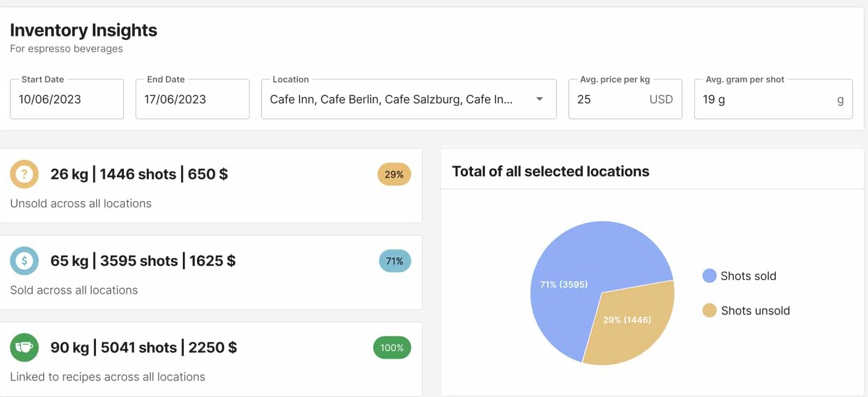The width and height of the screenshot is (868, 397).
Task: Click the green coffee cup icon
Action: tap(24, 347)
